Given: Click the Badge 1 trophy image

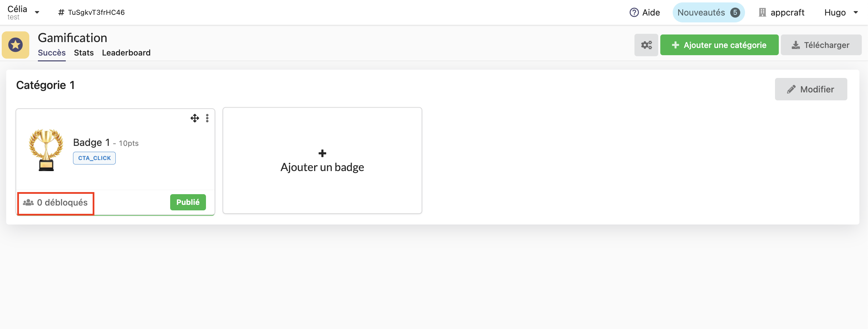Looking at the screenshot, I should 46,150.
